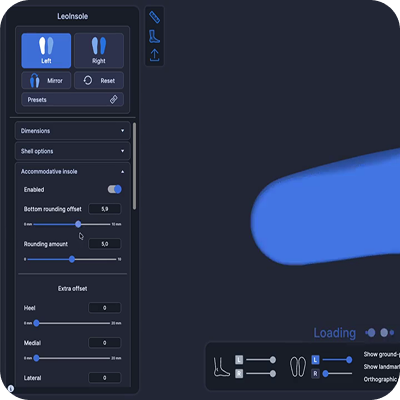Toggle the Enabled switch off
Viewport: 400px width, 400px height.
[114, 189]
